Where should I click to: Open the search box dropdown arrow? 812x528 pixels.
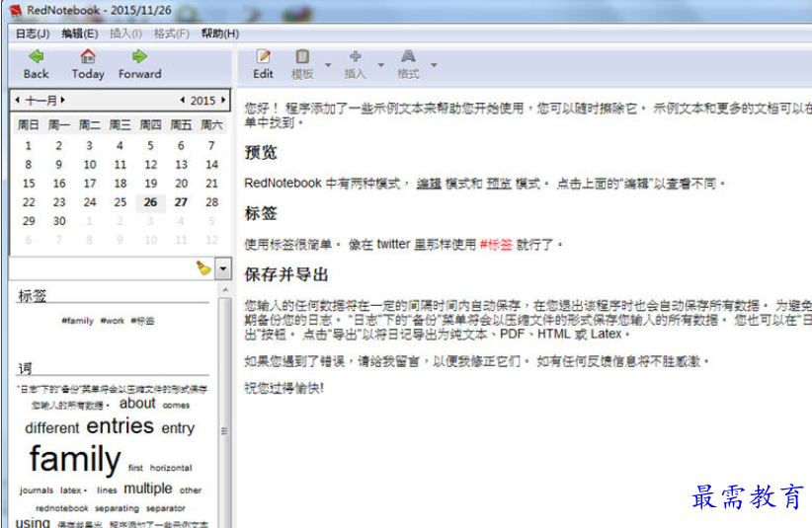pyautogui.click(x=223, y=268)
